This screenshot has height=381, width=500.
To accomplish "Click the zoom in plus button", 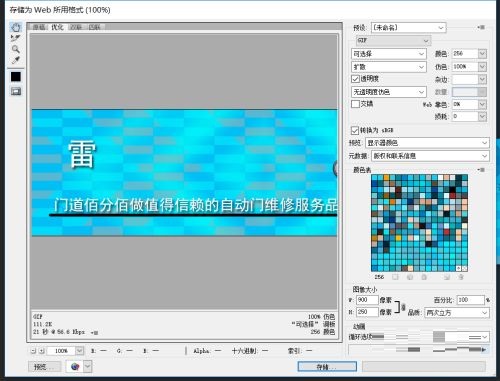I will 41,351.
